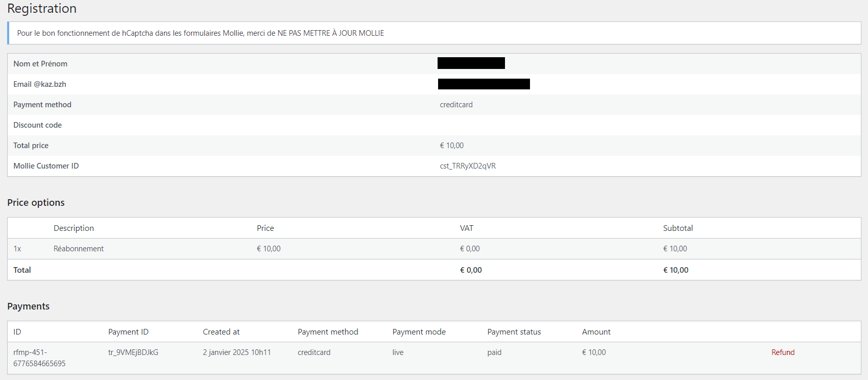Click the Email @kaz.bzh row label
This screenshot has width=868, height=380.
40,84
